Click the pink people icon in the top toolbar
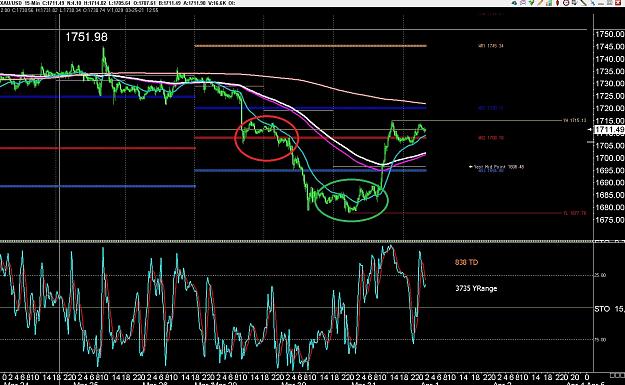This screenshot has width=625, height=385. (x=523, y=3)
